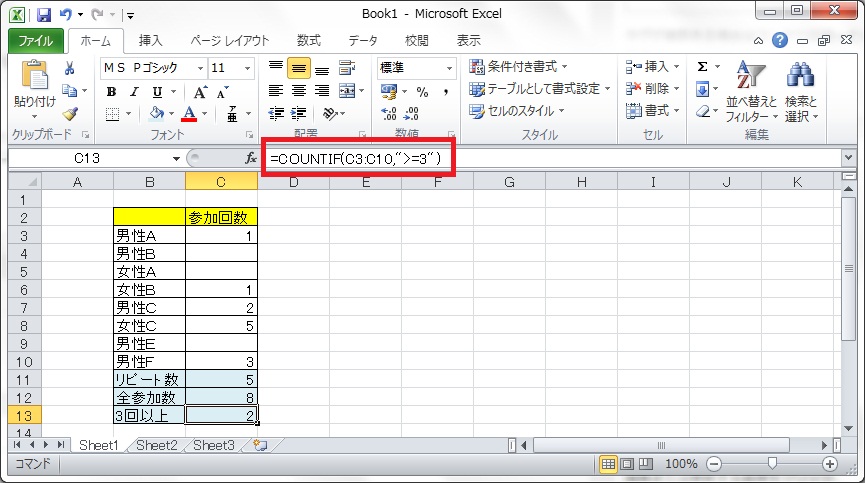Center text horizontally

pyautogui.click(x=298, y=90)
